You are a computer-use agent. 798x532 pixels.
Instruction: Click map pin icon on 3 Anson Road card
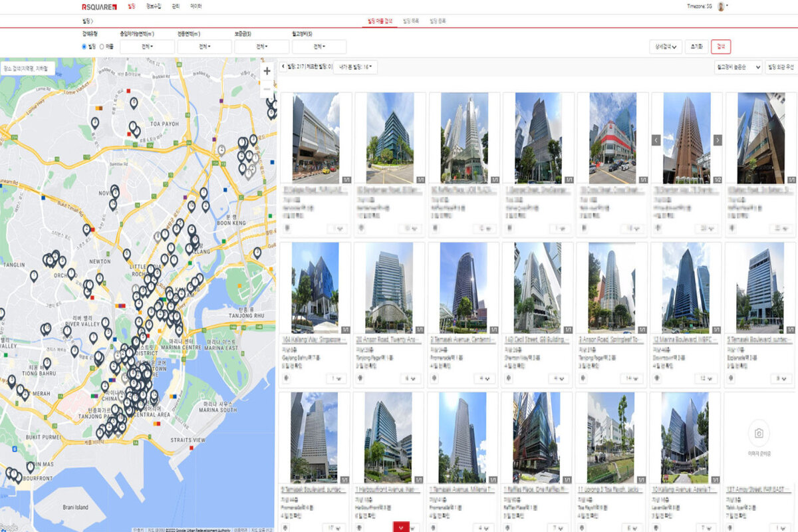583,378
